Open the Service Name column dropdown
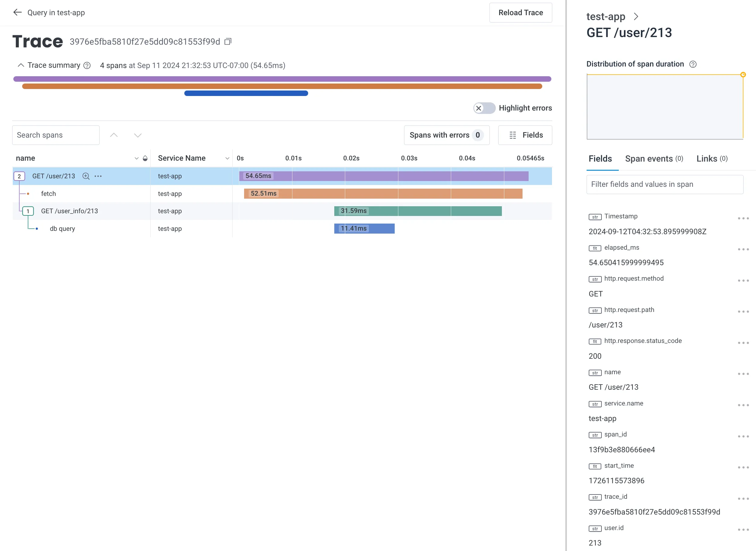Image resolution: width=756 pixels, height=551 pixels. tap(227, 159)
